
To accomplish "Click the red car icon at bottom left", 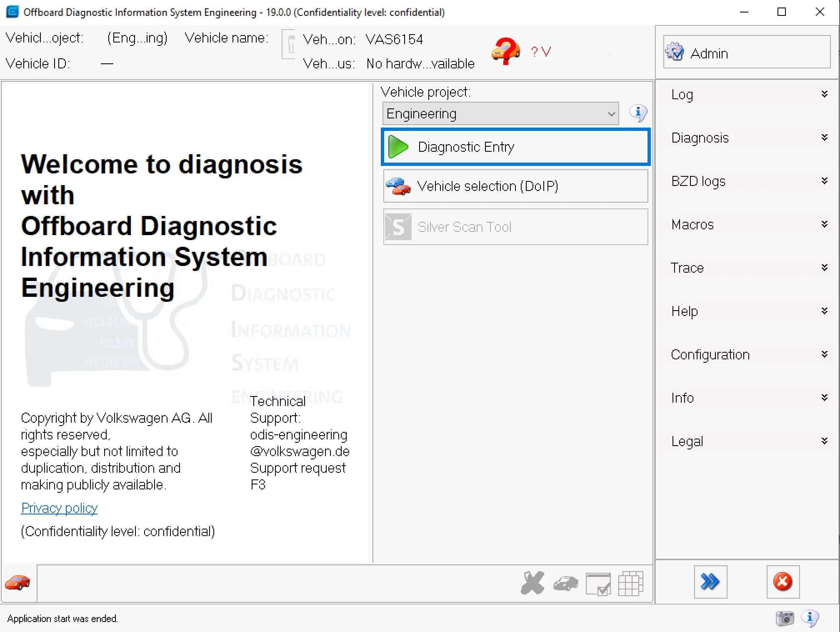I will (17, 583).
